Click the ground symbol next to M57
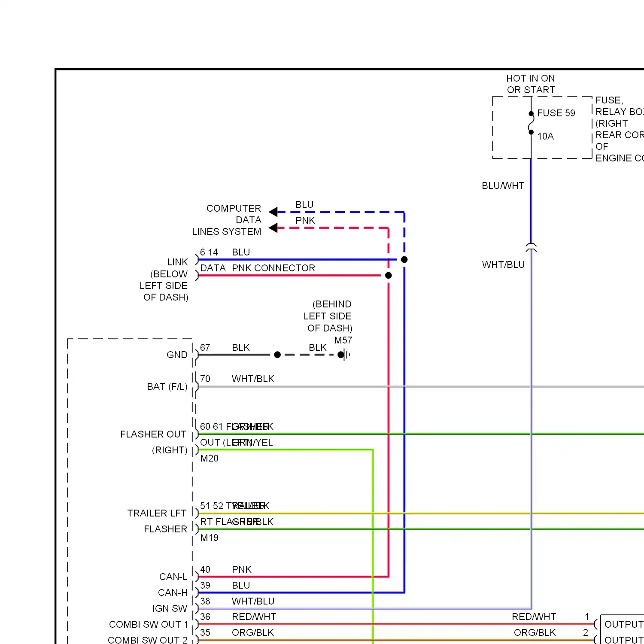 pyautogui.click(x=346, y=355)
